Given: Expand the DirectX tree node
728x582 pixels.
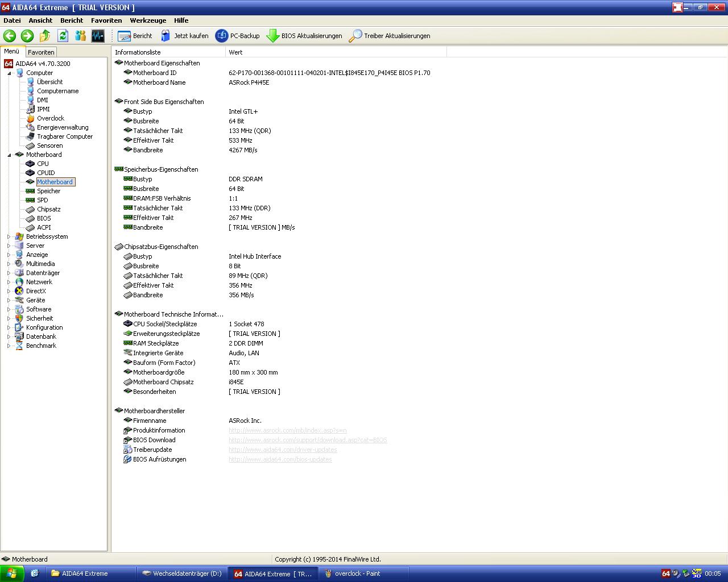Looking at the screenshot, I should click(9, 291).
